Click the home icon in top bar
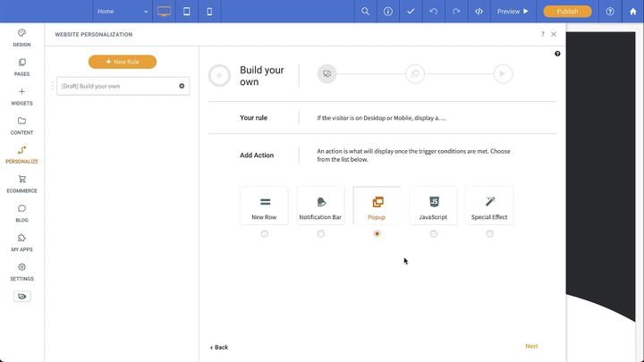644x362 pixels. (632, 12)
